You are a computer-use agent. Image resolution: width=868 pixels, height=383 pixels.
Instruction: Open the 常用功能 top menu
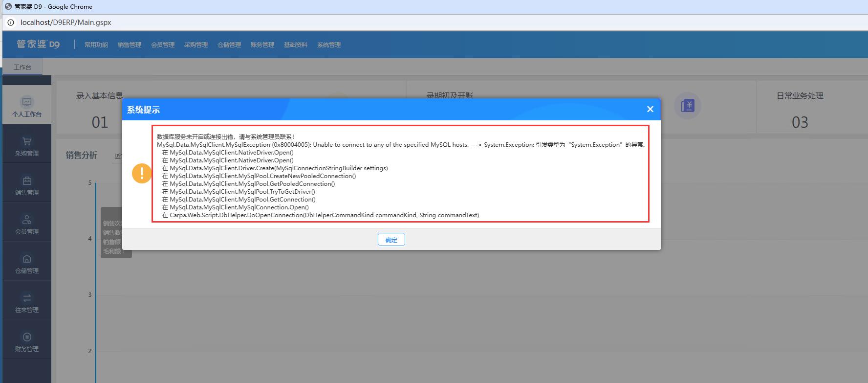96,45
